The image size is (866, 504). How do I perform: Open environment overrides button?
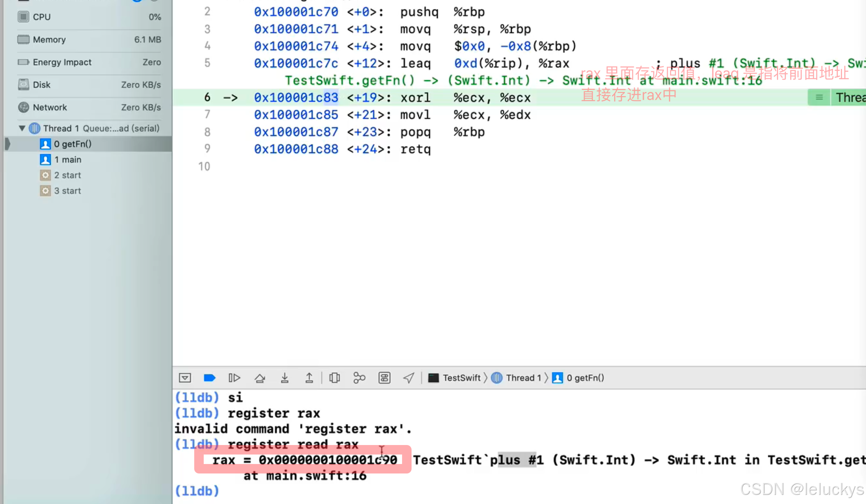(x=384, y=378)
